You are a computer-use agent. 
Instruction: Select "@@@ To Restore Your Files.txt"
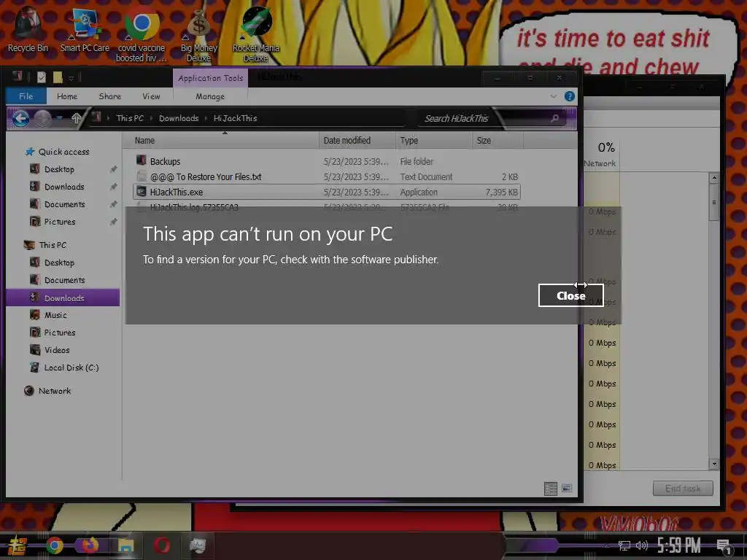326,176
